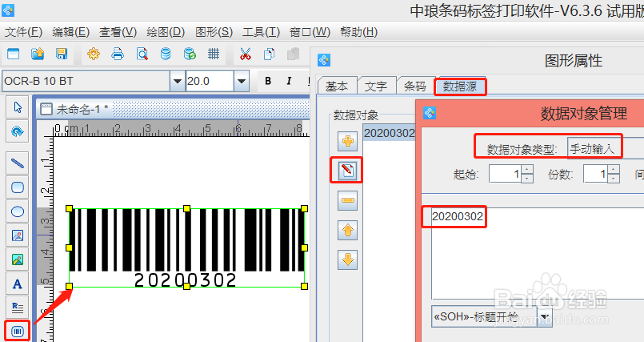The width and height of the screenshot is (644, 342).
Task: Switch to the 数据源 tab
Action: click(460, 86)
